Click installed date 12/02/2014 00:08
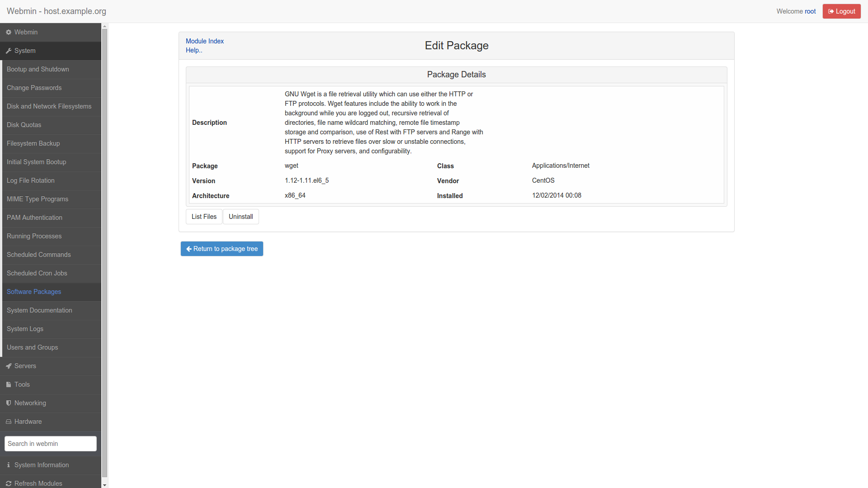Screen dimensions: 868x488 coord(557,195)
